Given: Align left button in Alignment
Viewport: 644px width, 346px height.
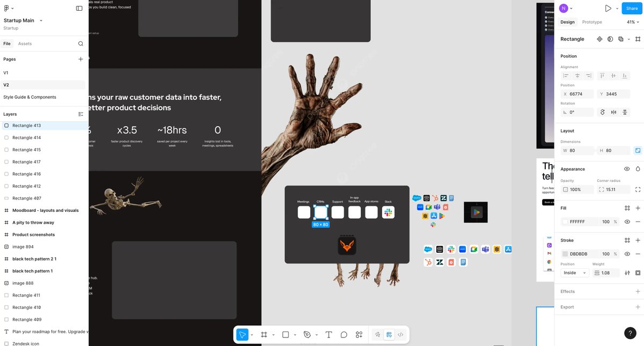Looking at the screenshot, I should 566,76.
